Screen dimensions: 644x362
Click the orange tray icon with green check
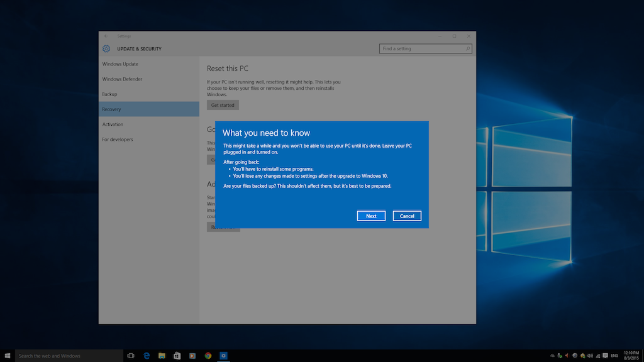click(x=582, y=356)
